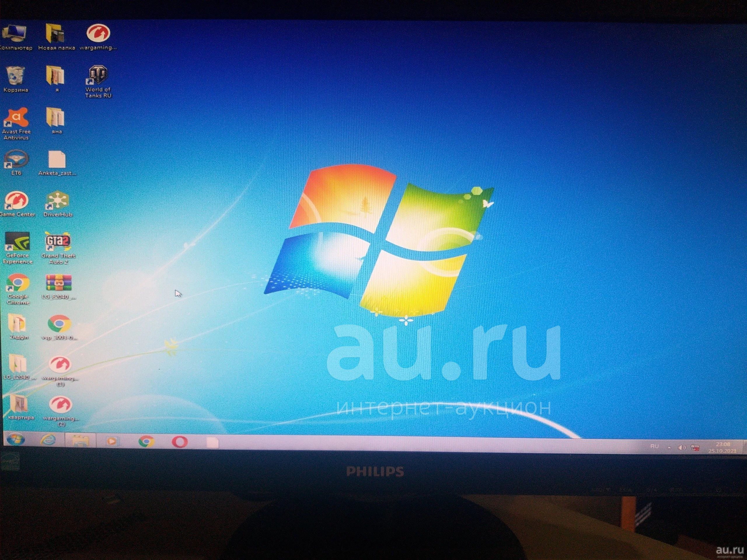Select the LG_E2040 WinRAR archive
Image resolution: width=747 pixels, height=560 pixels.
59,287
